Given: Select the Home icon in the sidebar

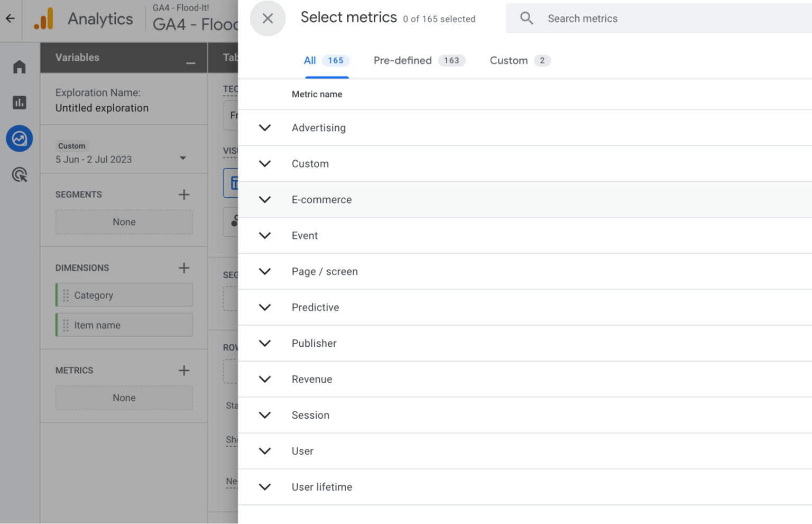Looking at the screenshot, I should point(20,67).
